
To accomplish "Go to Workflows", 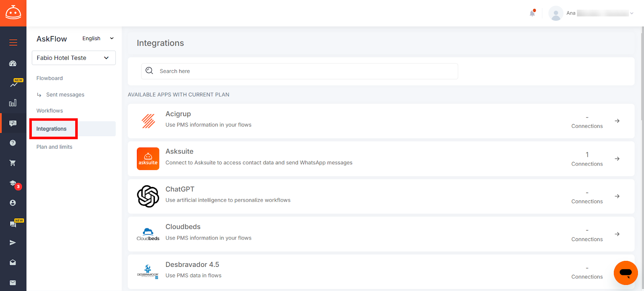I will 50,111.
